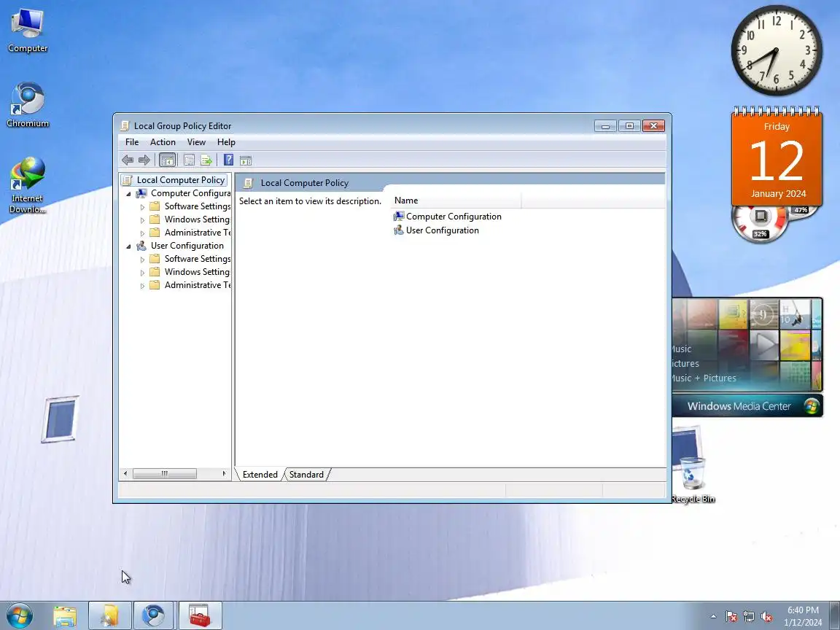Select the Chromium desktop shortcut
840x630 pixels.
click(x=27, y=105)
